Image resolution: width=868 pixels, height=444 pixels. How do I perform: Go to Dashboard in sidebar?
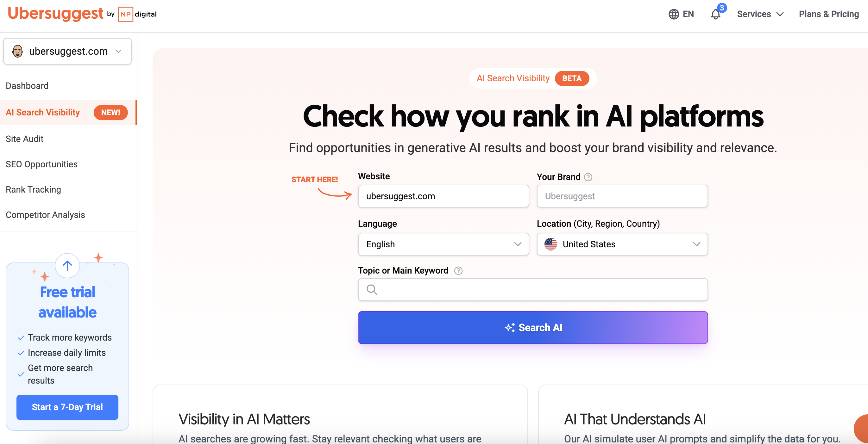pos(27,86)
